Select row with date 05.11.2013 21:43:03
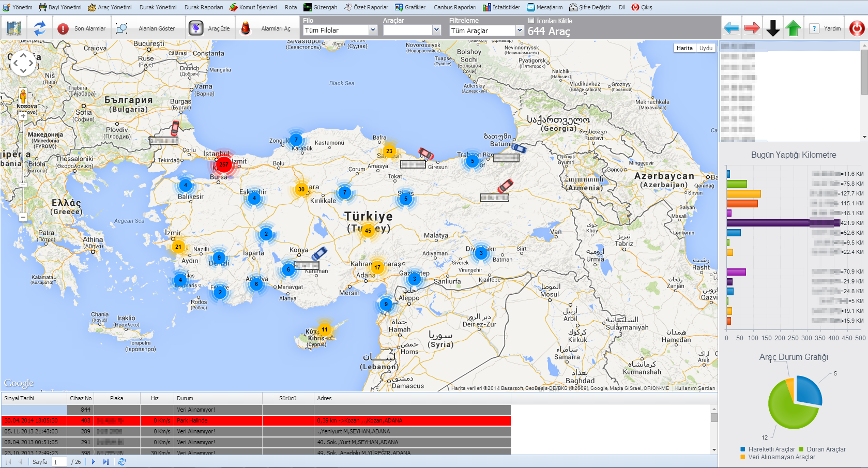Image resolution: width=868 pixels, height=468 pixels. click(x=256, y=431)
